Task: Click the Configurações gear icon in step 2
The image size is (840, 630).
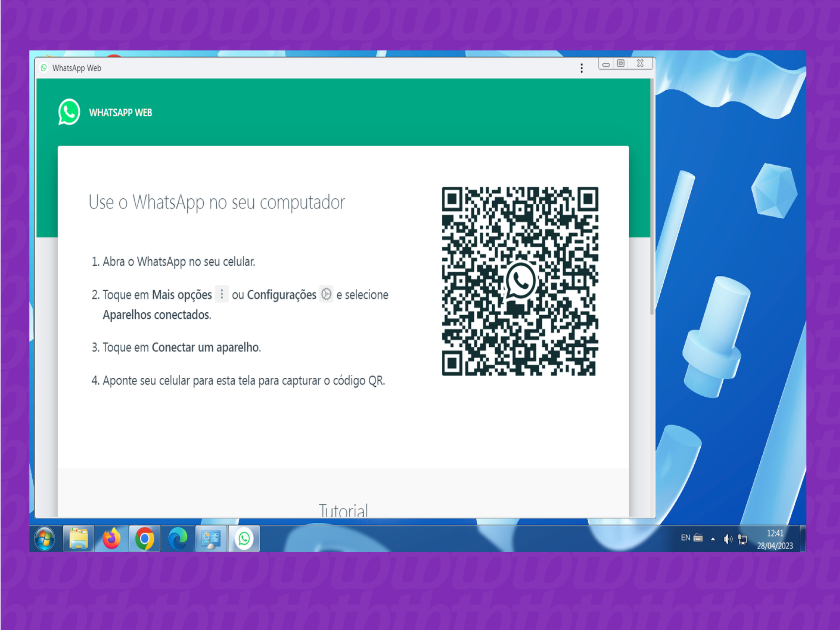Action: click(x=326, y=294)
